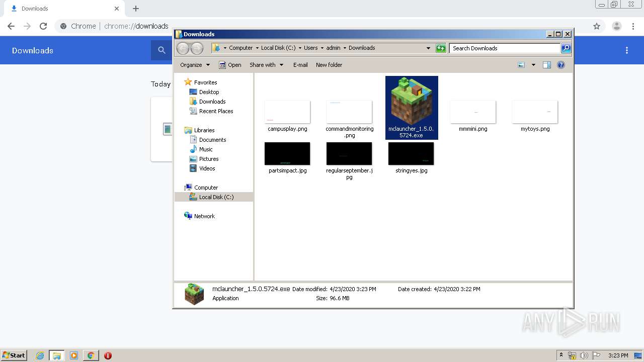Click the Explorer address refresh icon
Viewport: 644px width, 362px height.
click(x=441, y=48)
